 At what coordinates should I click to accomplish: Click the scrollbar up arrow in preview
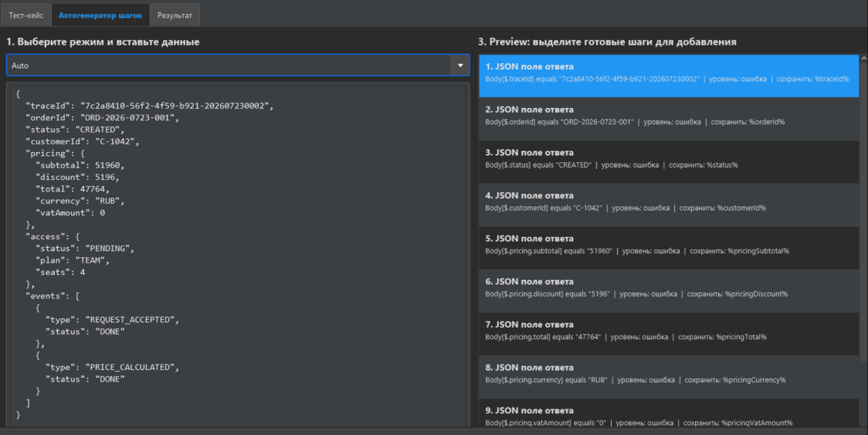click(863, 59)
